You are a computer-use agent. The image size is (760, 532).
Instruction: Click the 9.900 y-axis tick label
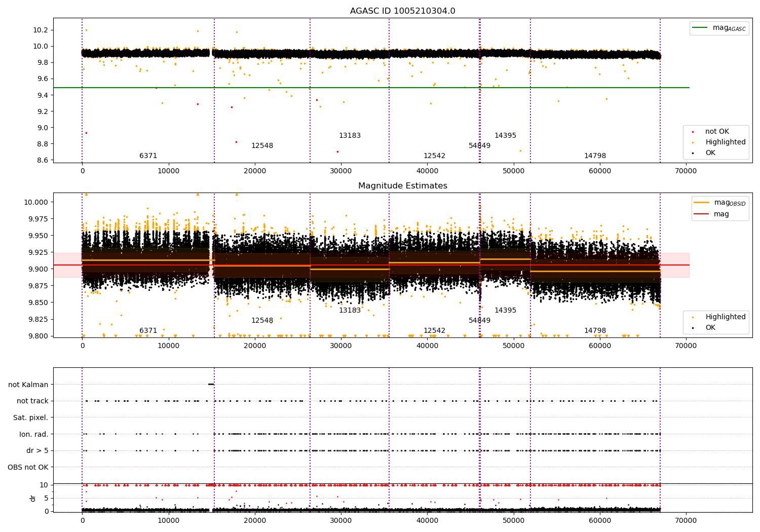tap(39, 269)
